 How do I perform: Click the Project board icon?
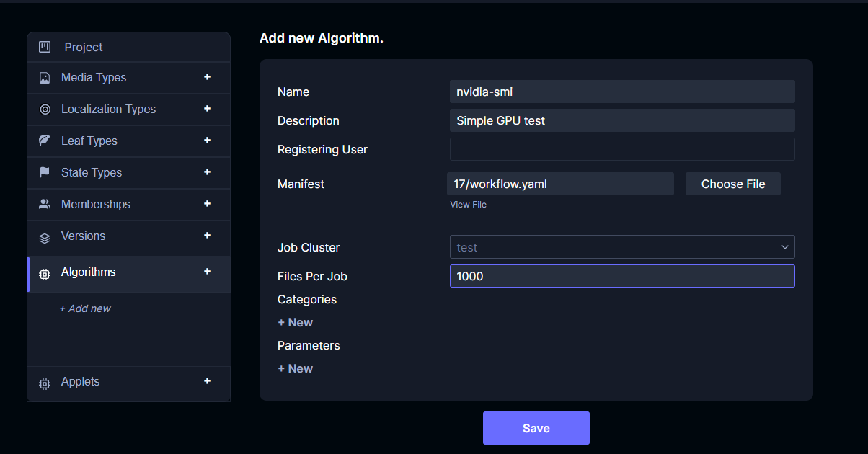pos(45,47)
